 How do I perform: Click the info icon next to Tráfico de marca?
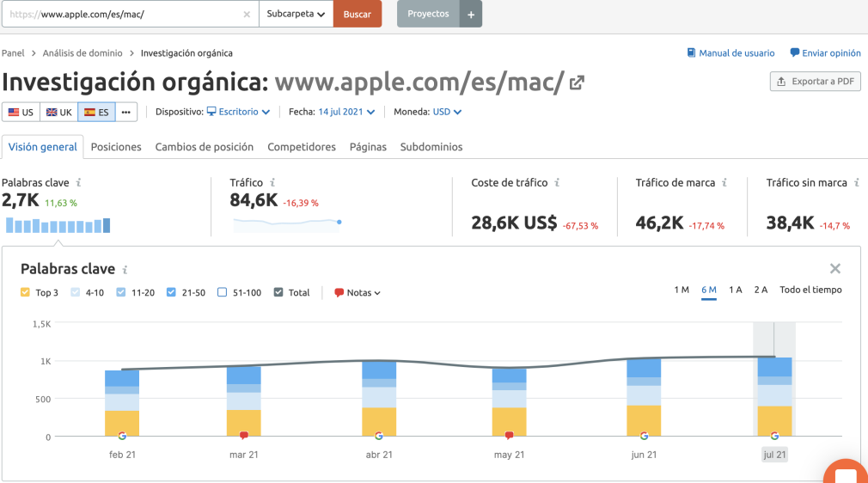724,182
